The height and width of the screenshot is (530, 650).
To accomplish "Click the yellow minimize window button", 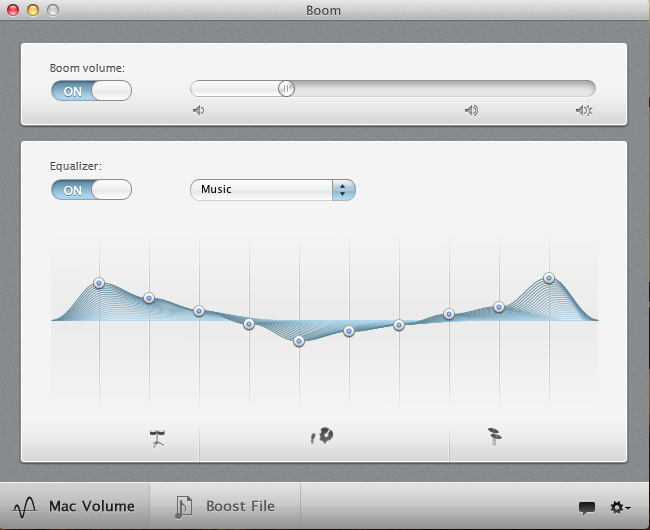I will (33, 10).
